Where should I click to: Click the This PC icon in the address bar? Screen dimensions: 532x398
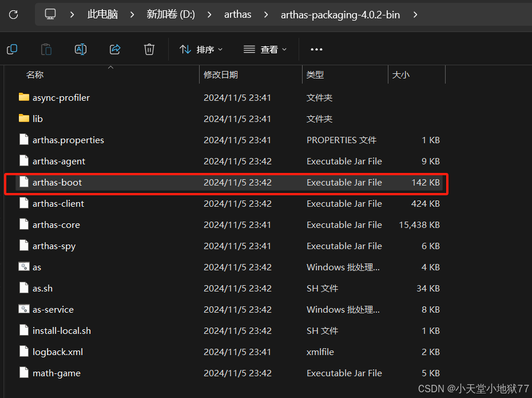pos(50,15)
